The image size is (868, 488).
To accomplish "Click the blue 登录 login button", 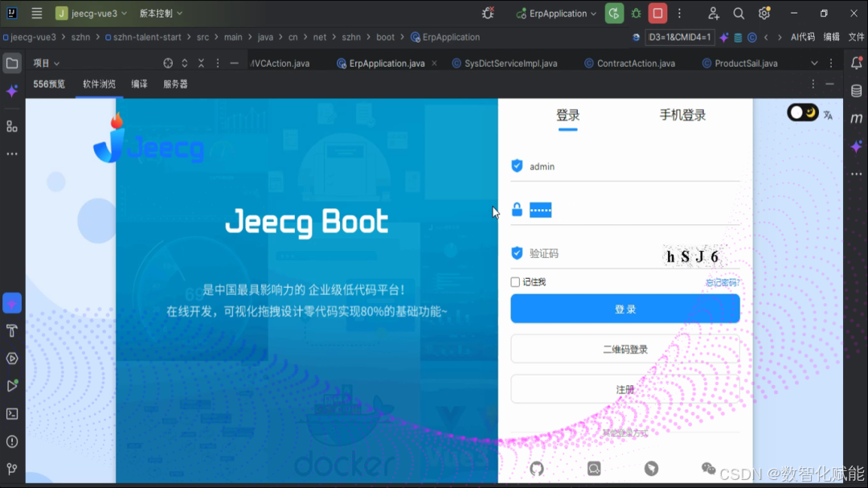I will click(x=625, y=309).
